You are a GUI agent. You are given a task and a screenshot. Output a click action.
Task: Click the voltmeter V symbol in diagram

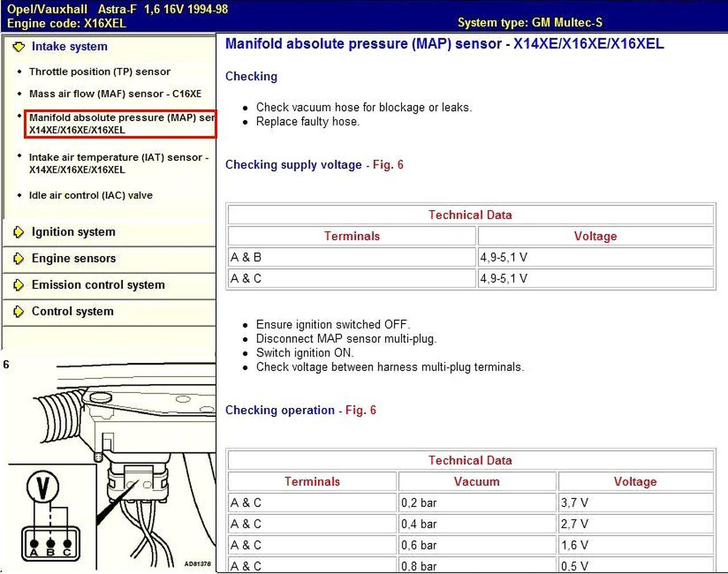[42, 488]
